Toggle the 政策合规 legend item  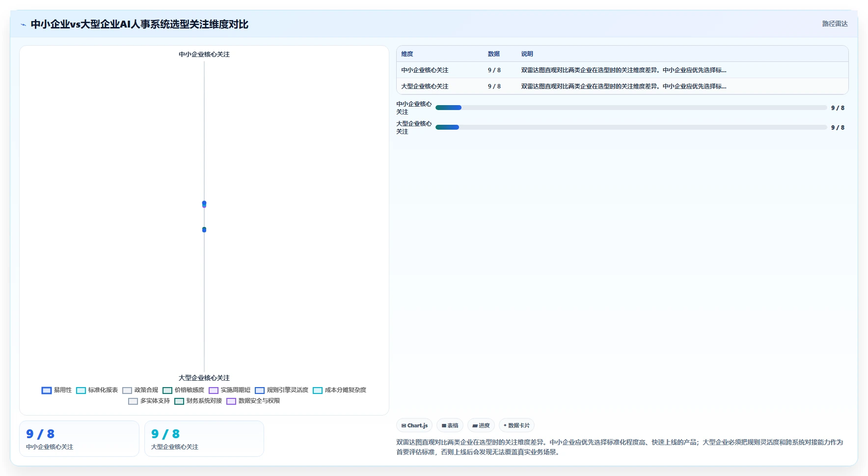[140, 390]
